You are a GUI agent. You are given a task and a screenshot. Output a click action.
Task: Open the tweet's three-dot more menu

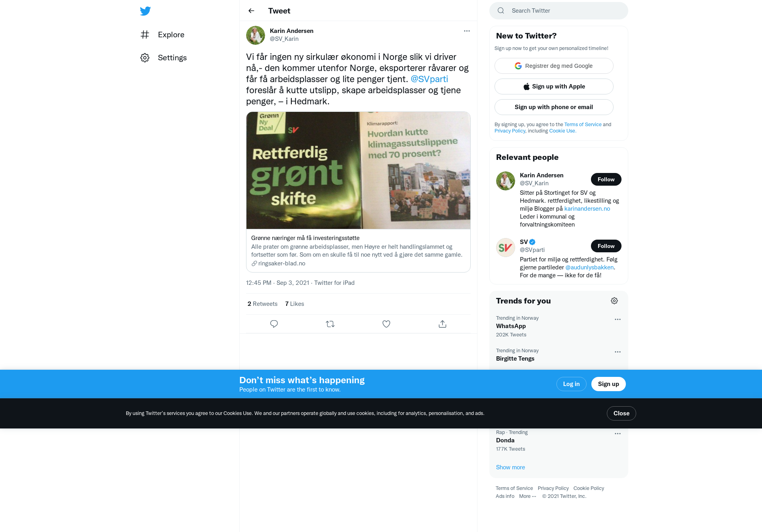click(467, 31)
